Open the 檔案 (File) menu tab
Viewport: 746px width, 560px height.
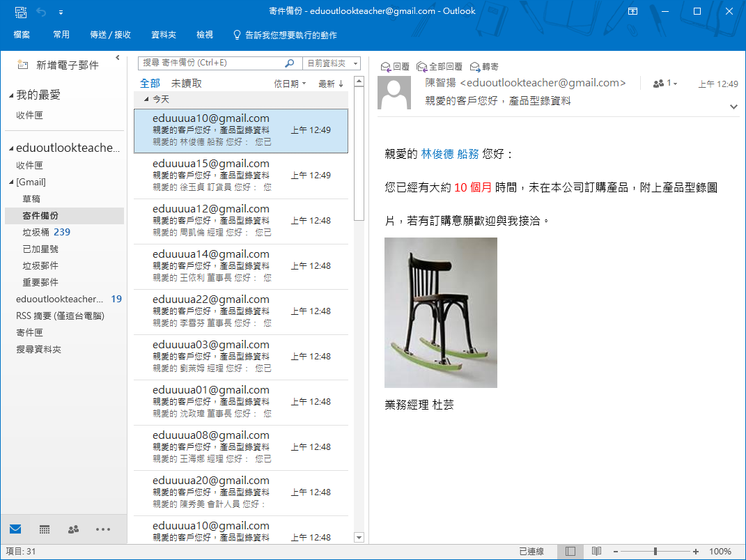pyautogui.click(x=22, y=35)
